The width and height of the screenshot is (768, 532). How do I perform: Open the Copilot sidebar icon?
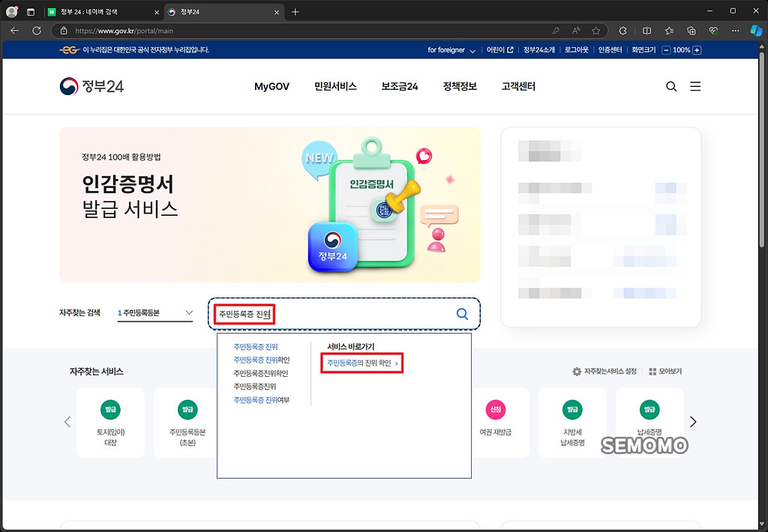coord(756,31)
